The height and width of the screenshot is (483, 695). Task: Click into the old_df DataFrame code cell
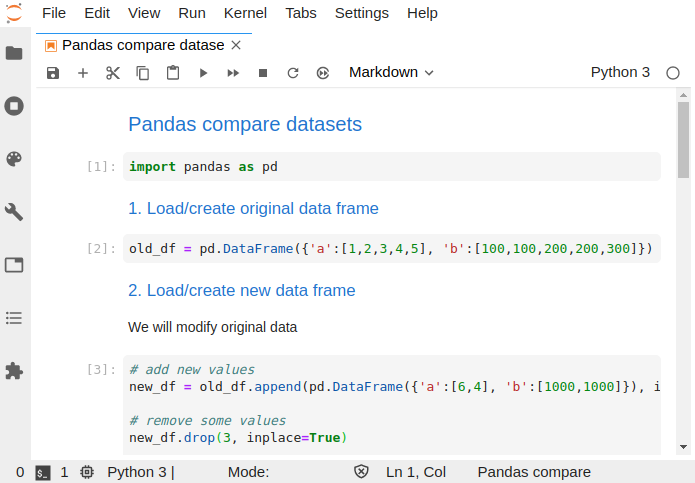392,249
